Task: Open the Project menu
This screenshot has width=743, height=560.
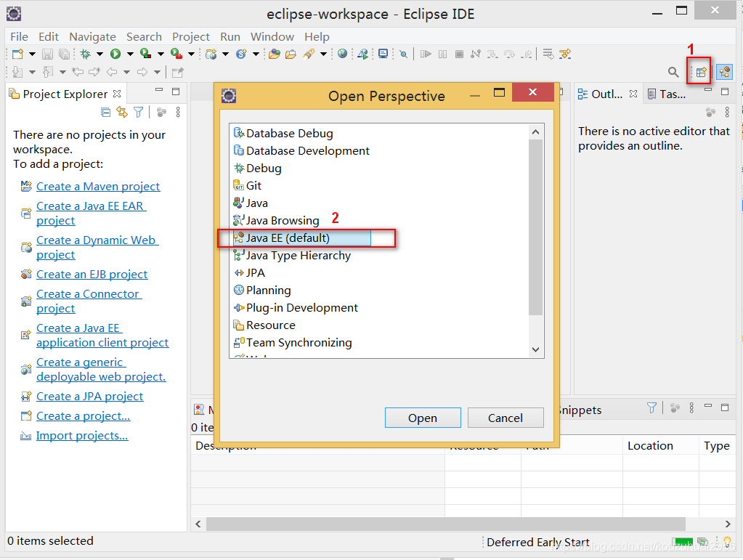Action: click(190, 37)
